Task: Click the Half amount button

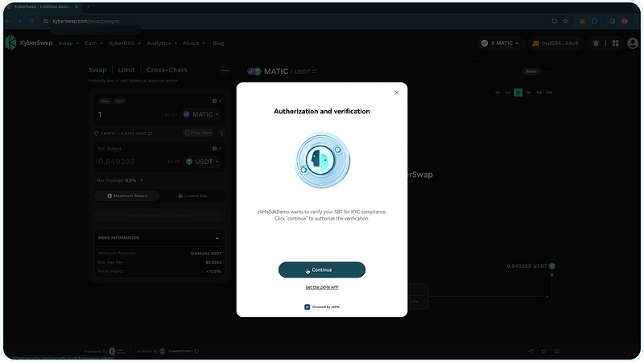Action: [119, 101]
